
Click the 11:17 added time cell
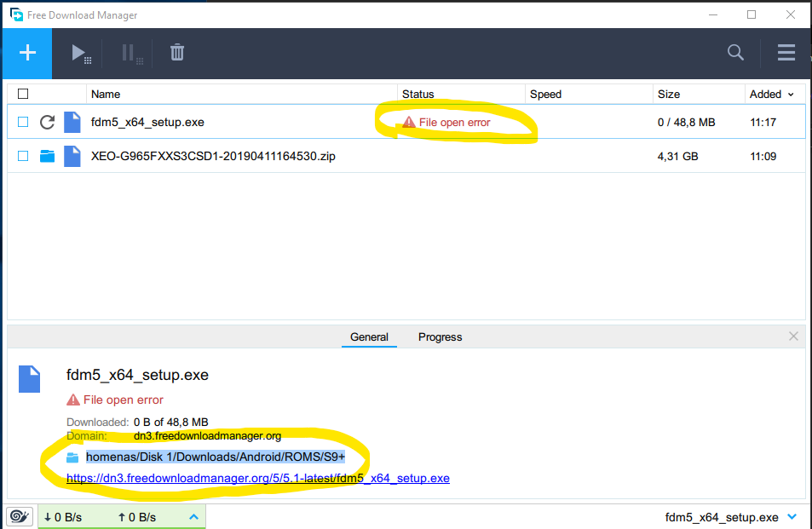click(763, 122)
